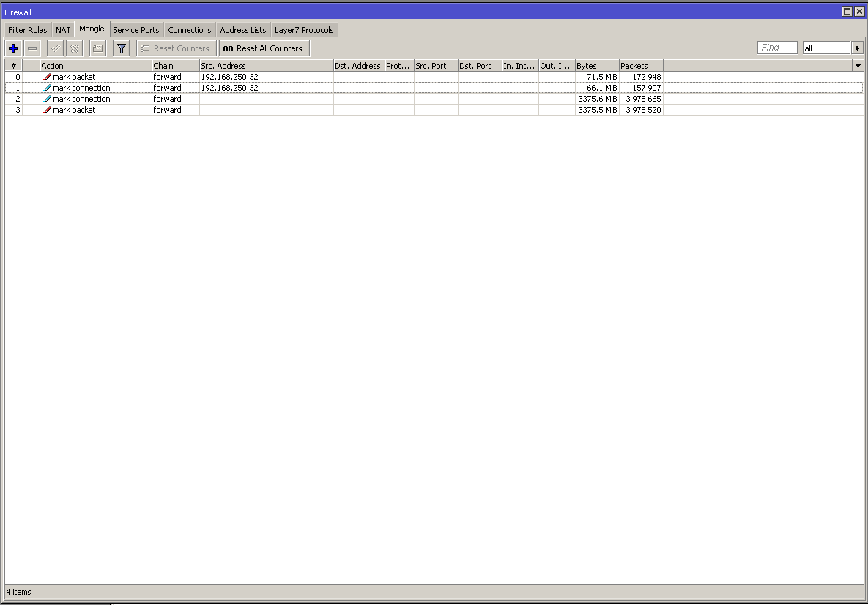Open the Layer7 Protocols tab

pos(304,30)
